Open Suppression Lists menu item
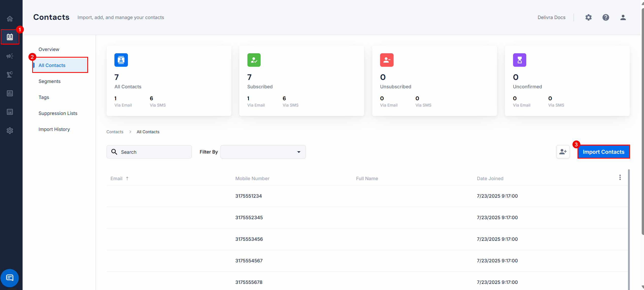This screenshot has height=290, width=644. pos(58,113)
